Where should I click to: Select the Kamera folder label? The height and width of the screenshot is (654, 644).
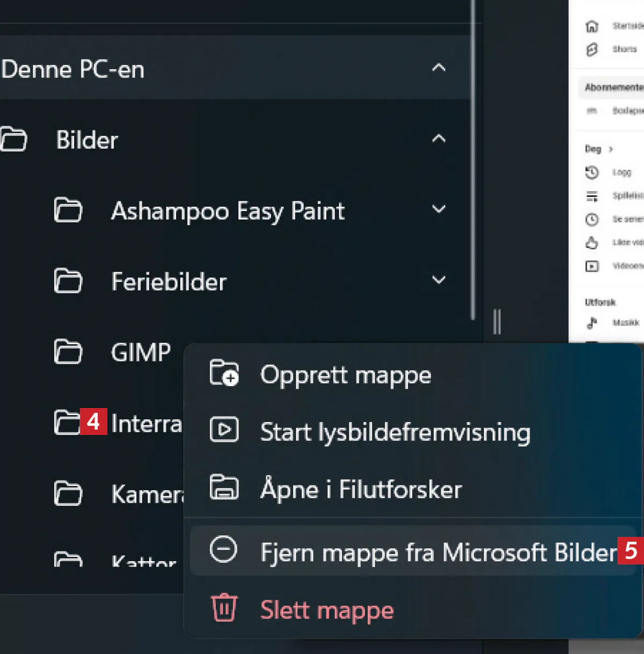148,494
